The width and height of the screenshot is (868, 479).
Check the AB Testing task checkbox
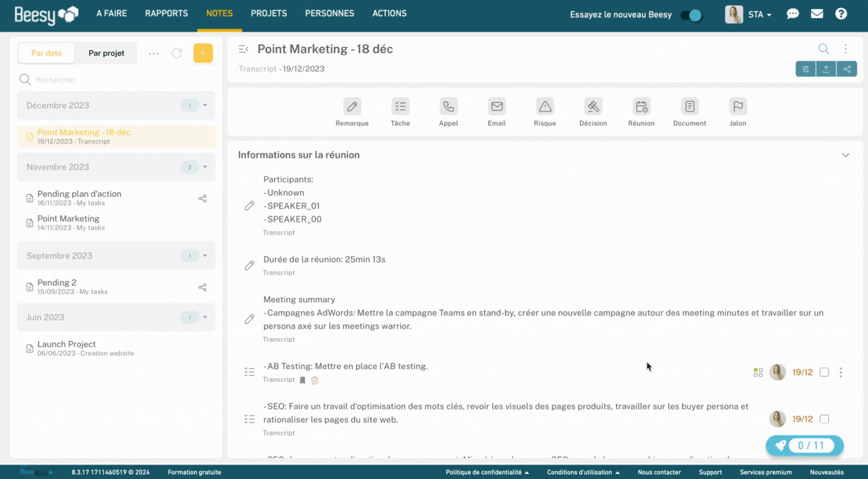(x=824, y=372)
